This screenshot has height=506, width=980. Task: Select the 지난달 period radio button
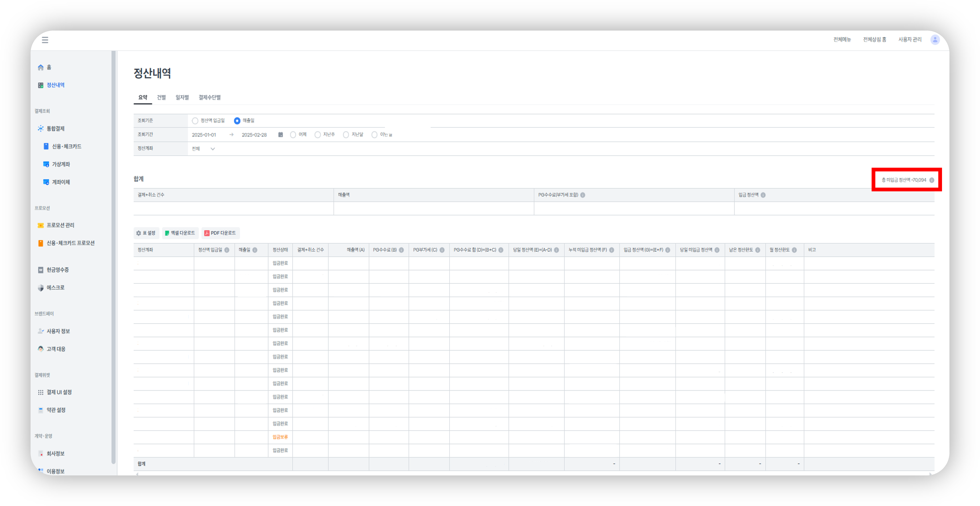coord(346,135)
